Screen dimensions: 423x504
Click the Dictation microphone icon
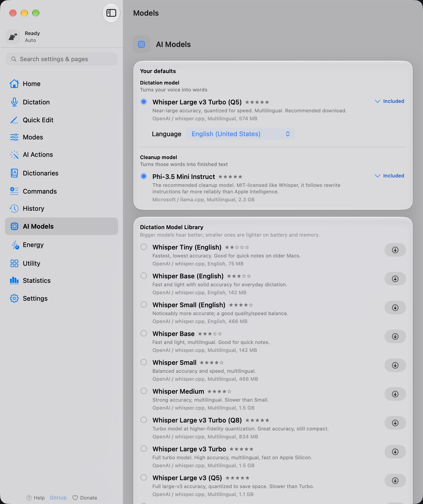click(14, 102)
